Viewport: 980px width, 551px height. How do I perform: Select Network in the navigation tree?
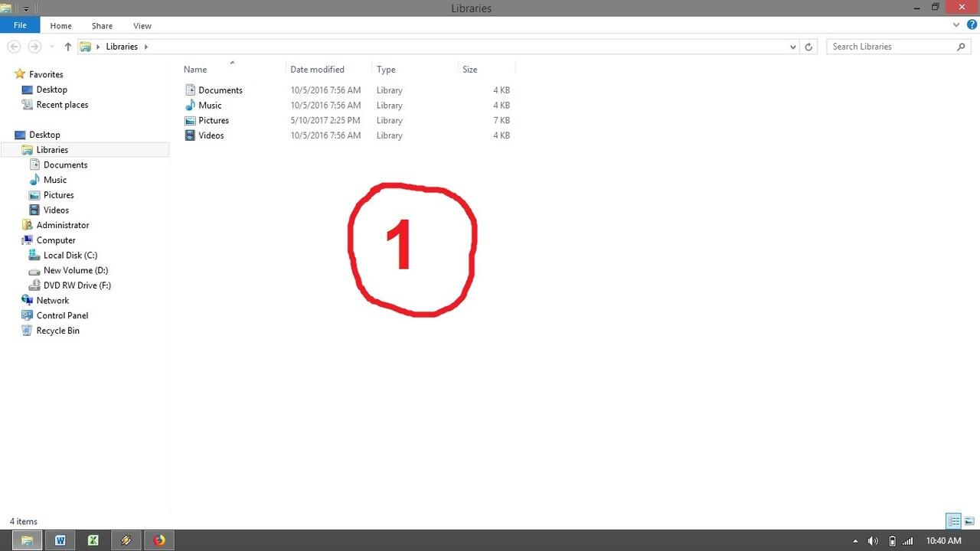tap(52, 301)
